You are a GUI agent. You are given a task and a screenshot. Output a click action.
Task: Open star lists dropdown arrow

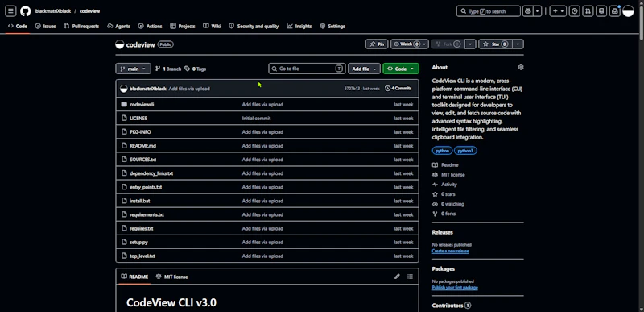tap(518, 44)
